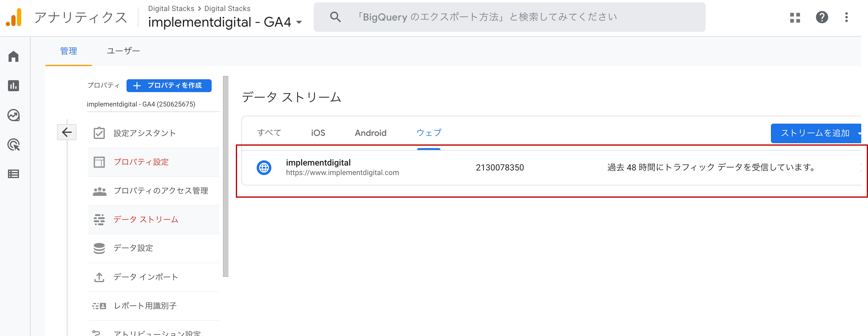Click the プロパティを作成 button
The image size is (868, 336).
169,85
